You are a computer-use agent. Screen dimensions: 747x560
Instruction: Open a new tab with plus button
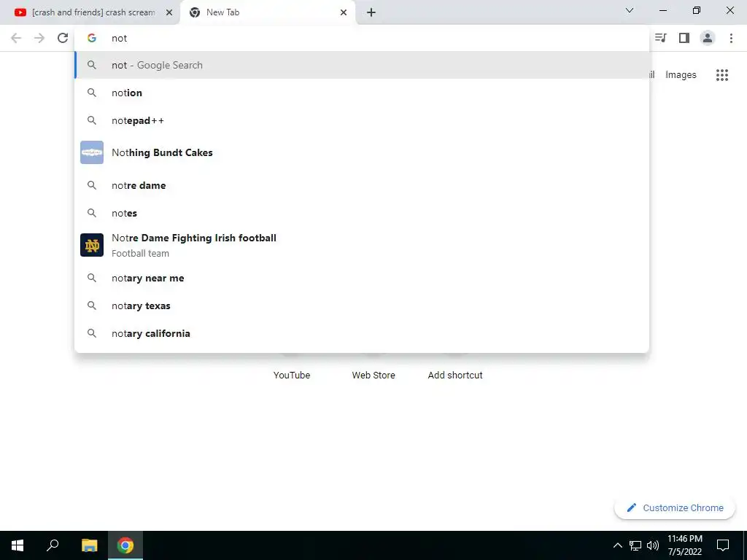coord(371,12)
